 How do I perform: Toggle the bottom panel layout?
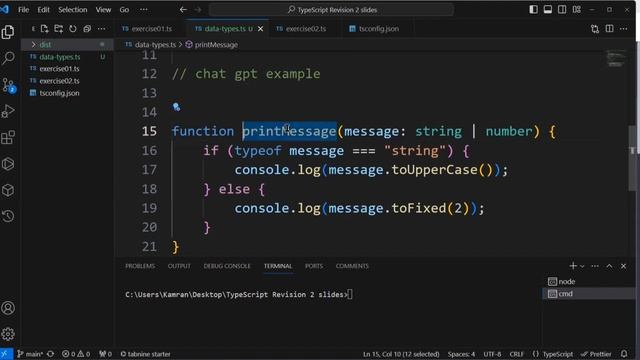548,9
